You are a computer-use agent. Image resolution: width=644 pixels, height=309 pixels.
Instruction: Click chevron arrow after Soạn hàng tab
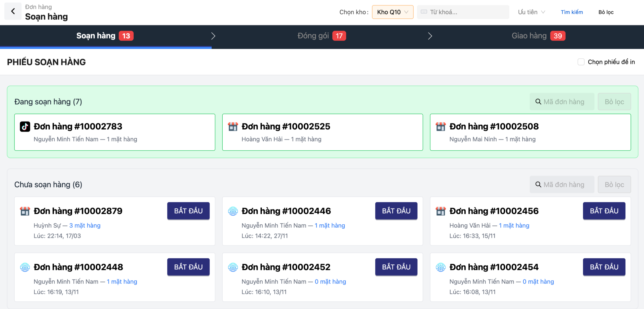click(x=213, y=36)
